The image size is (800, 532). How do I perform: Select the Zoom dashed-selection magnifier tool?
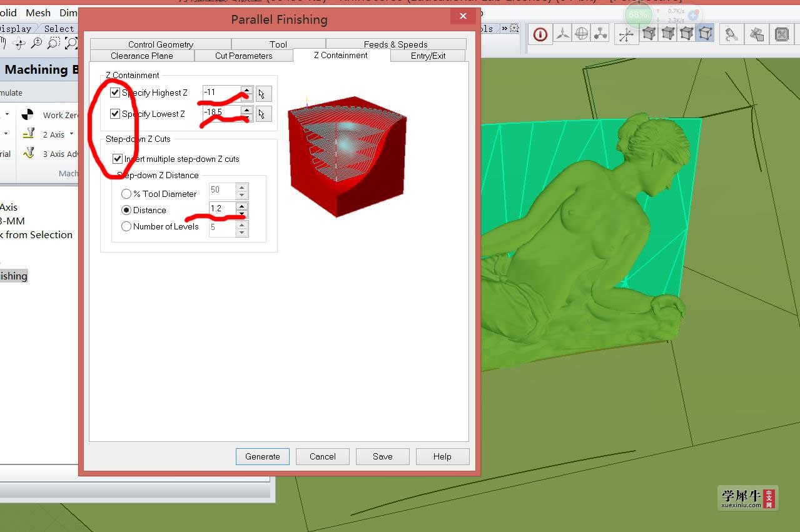pos(54,43)
